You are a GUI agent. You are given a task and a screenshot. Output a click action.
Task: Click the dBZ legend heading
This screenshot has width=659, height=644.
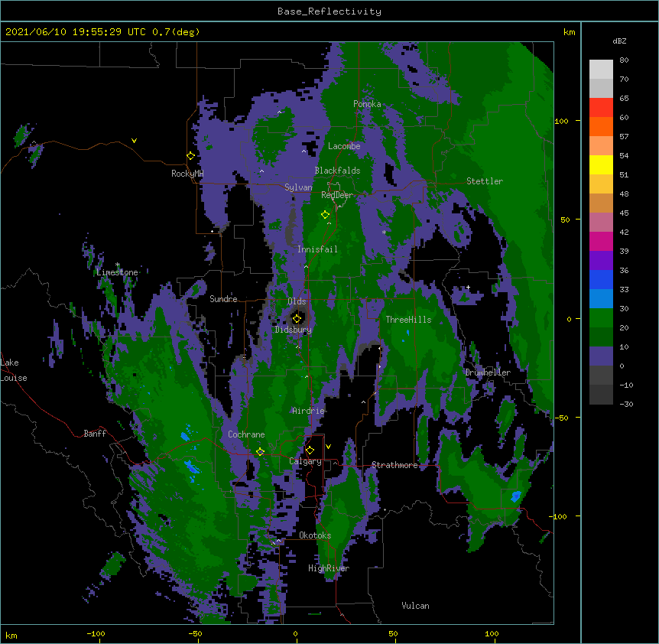619,41
